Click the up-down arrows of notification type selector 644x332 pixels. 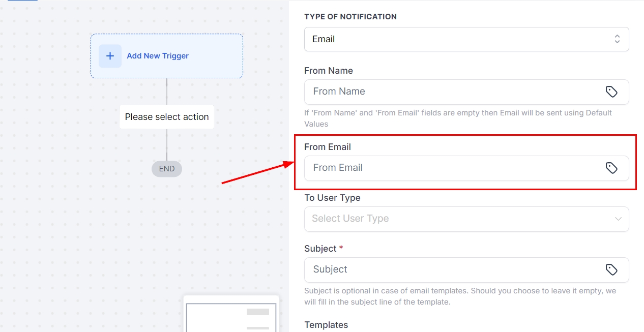(617, 39)
